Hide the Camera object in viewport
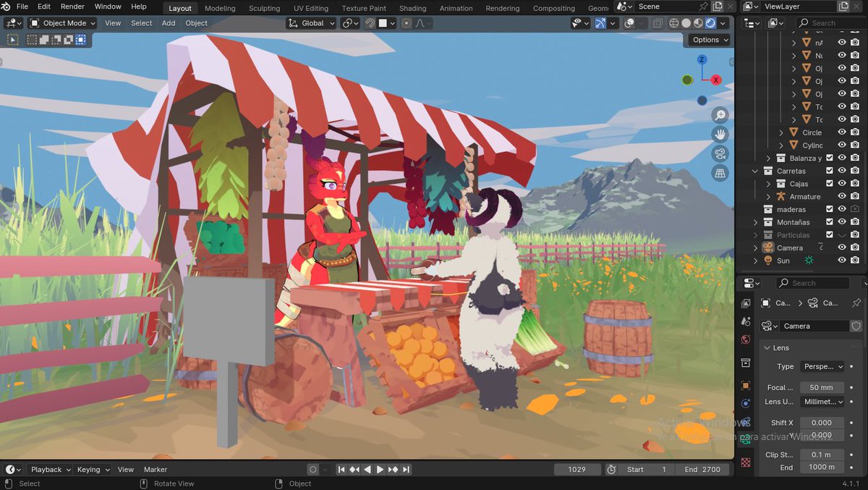 tap(842, 248)
